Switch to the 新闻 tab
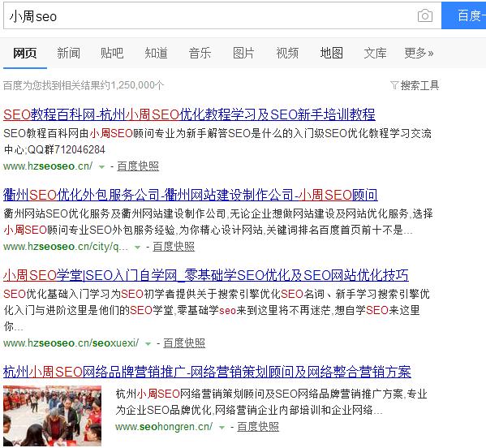Viewport: 486px width, 448px height. coord(68,53)
